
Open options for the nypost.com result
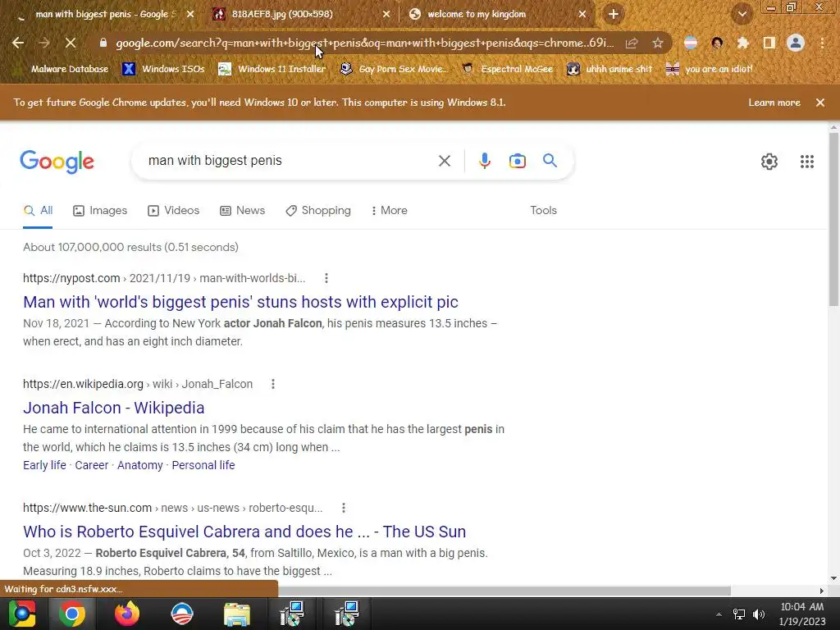click(x=326, y=278)
